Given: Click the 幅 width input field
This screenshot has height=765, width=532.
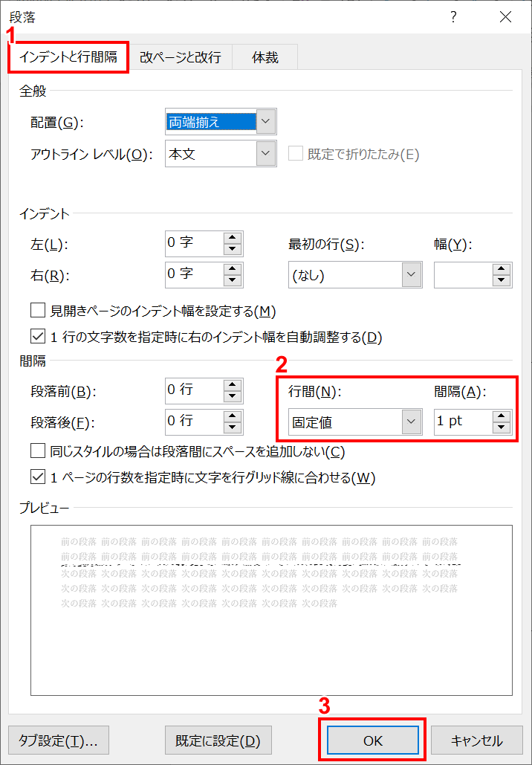Looking at the screenshot, I should point(463,274).
